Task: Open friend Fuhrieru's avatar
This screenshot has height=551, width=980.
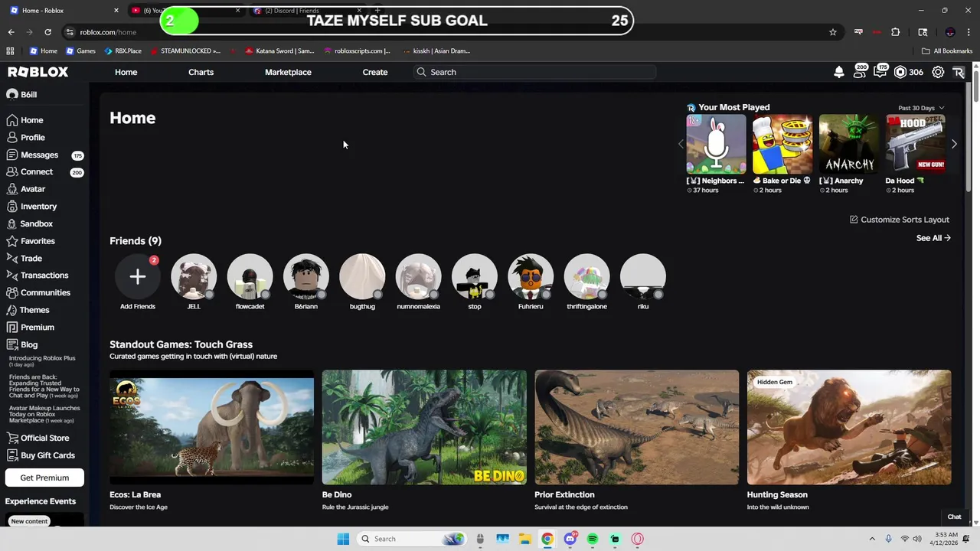Action: pos(531,276)
